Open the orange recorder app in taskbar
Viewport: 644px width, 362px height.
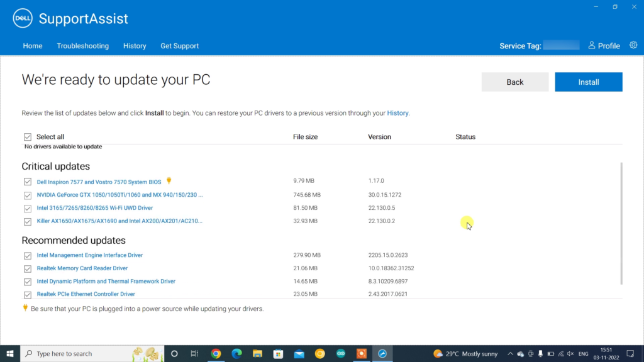click(362, 353)
